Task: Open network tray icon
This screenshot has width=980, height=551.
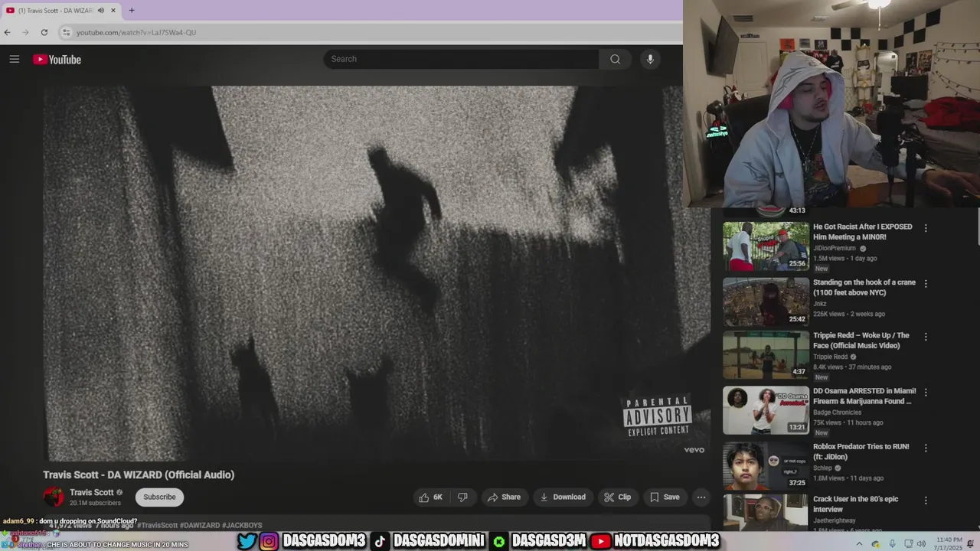Action: tap(908, 543)
